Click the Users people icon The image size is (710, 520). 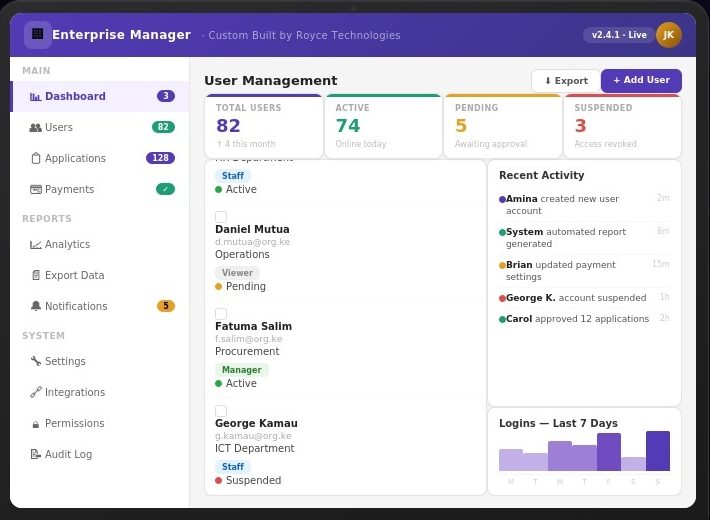coord(36,128)
